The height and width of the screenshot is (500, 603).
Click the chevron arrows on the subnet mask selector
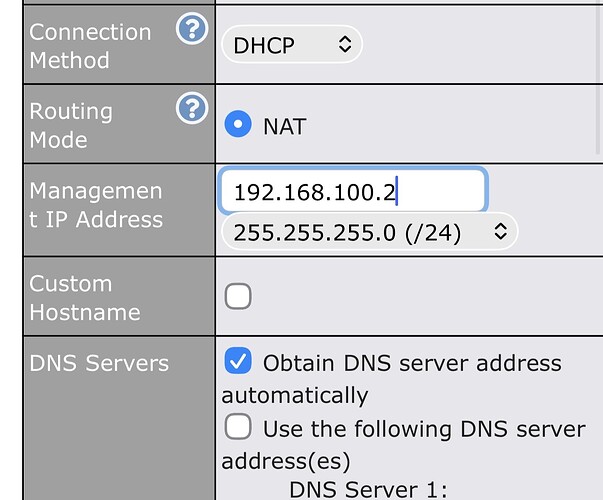click(x=500, y=233)
